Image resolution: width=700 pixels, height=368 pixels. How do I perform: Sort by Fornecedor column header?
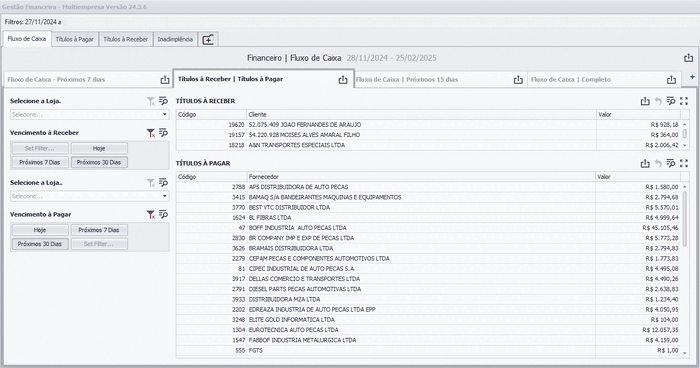tap(421, 177)
